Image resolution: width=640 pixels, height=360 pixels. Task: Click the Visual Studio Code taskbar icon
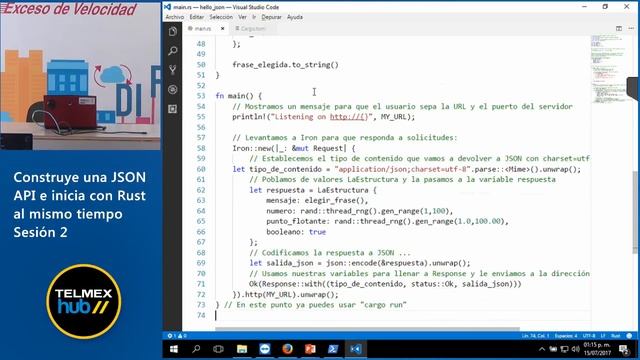(x=356, y=349)
